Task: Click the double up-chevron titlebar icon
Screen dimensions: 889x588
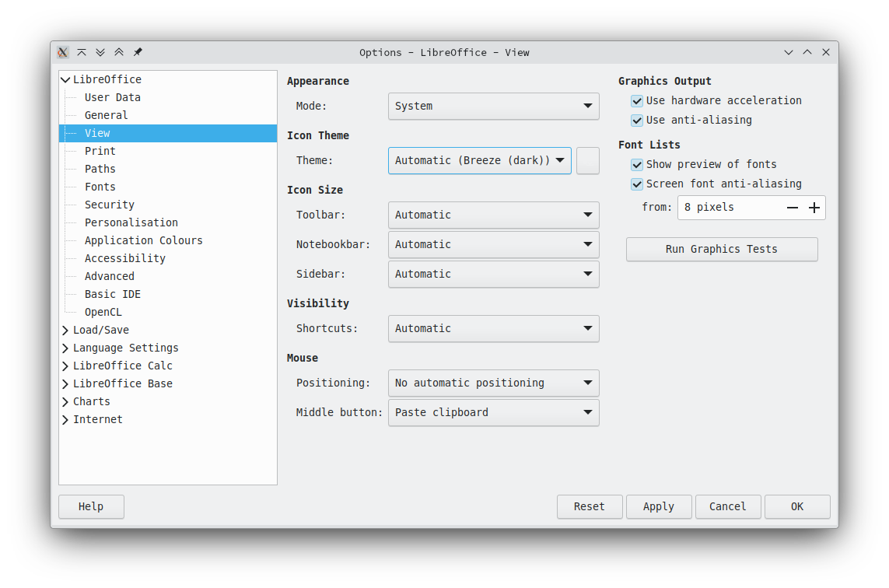Action: 119,52
